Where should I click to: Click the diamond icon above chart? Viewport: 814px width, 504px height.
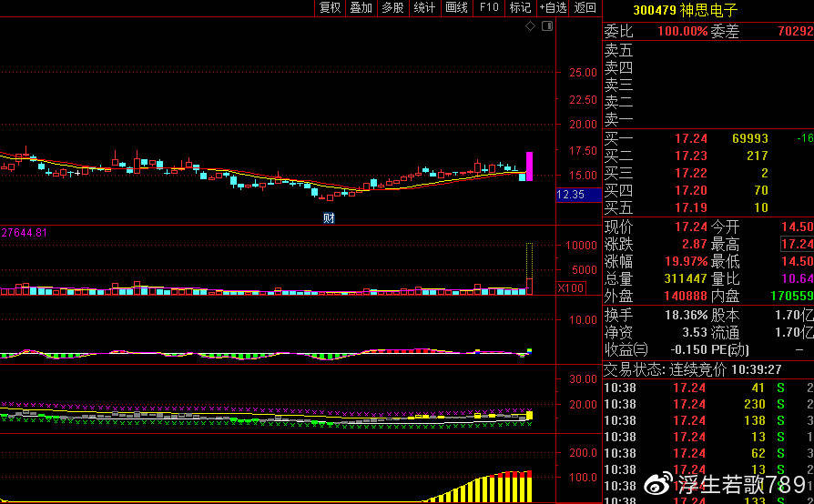[x=530, y=26]
